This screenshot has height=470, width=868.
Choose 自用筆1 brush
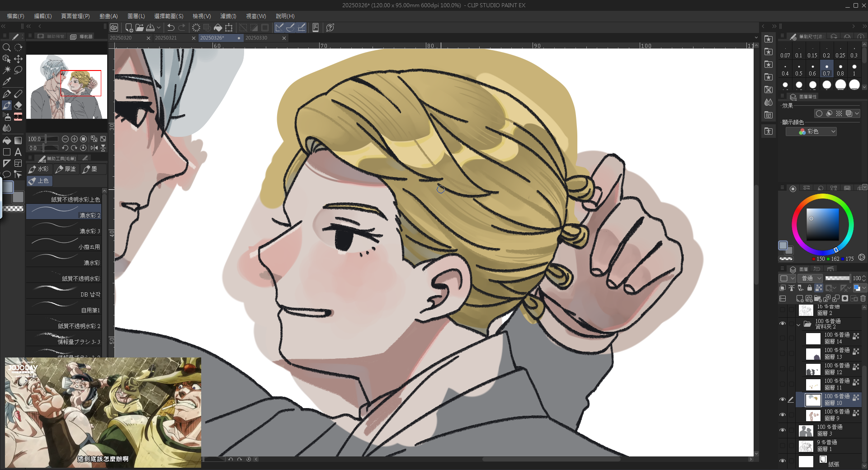63,306
